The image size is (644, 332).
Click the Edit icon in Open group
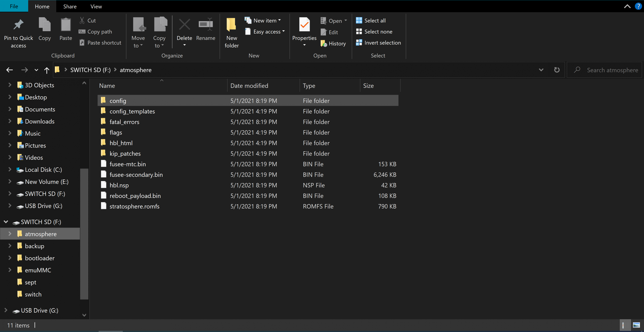(323, 32)
